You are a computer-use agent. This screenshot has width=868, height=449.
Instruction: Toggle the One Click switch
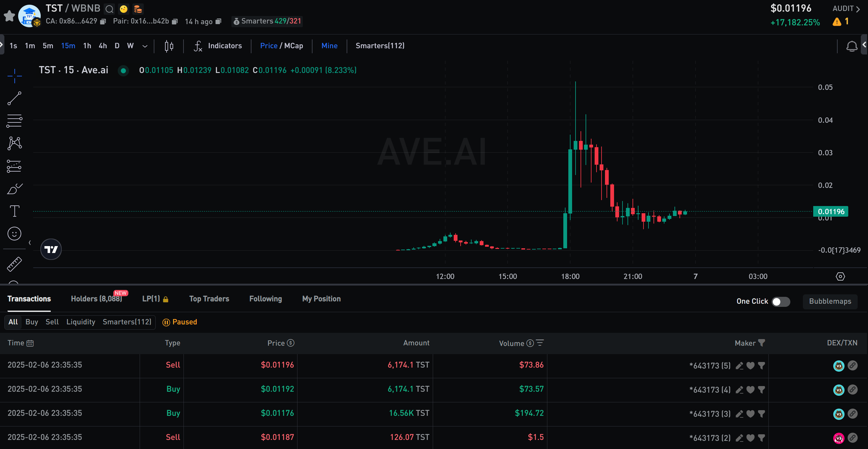pyautogui.click(x=781, y=302)
